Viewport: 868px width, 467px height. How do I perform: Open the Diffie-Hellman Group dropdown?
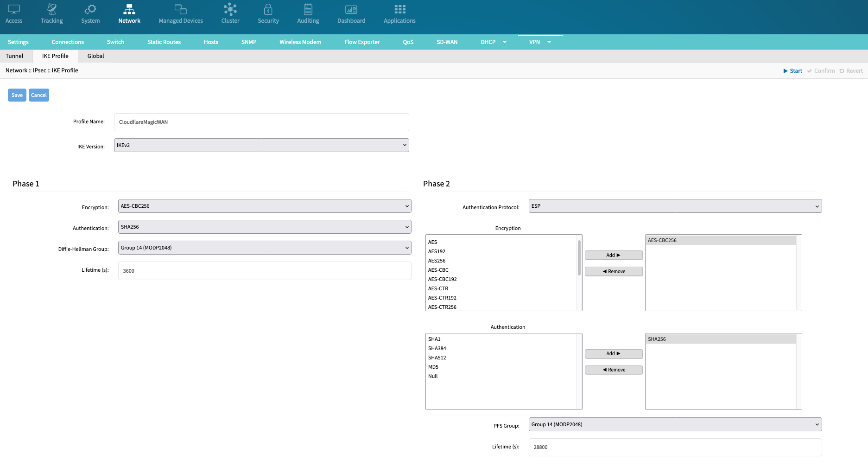pos(265,248)
